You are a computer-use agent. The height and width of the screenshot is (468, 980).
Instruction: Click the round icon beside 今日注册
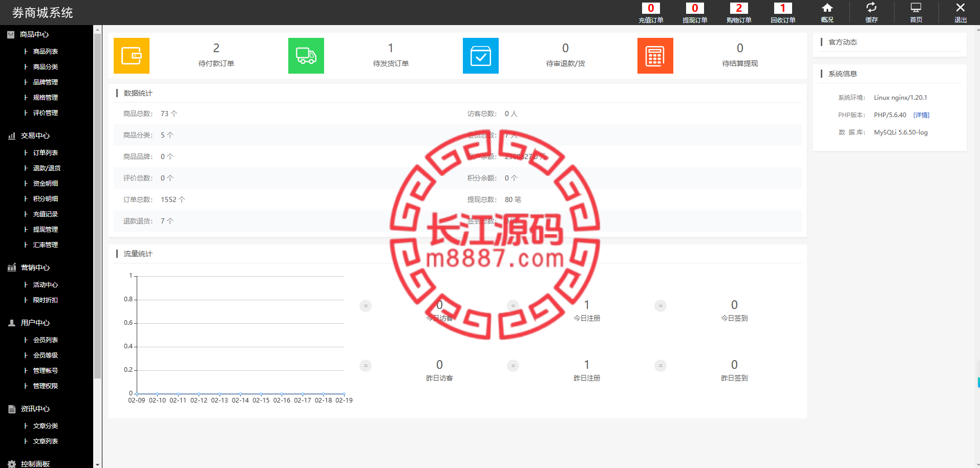click(x=513, y=306)
